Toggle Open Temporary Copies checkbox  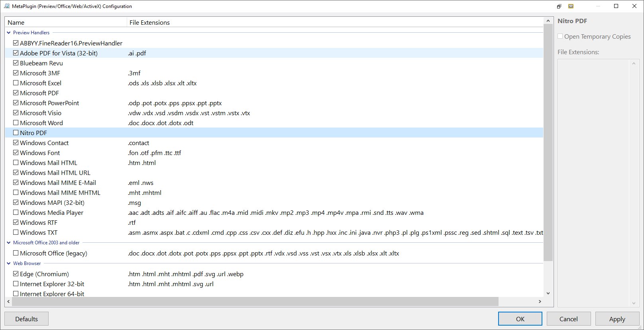pyautogui.click(x=560, y=36)
